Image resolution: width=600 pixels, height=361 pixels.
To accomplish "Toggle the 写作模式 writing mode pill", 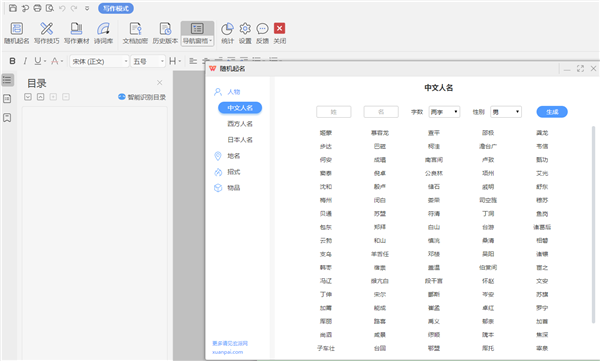I will click(x=116, y=8).
